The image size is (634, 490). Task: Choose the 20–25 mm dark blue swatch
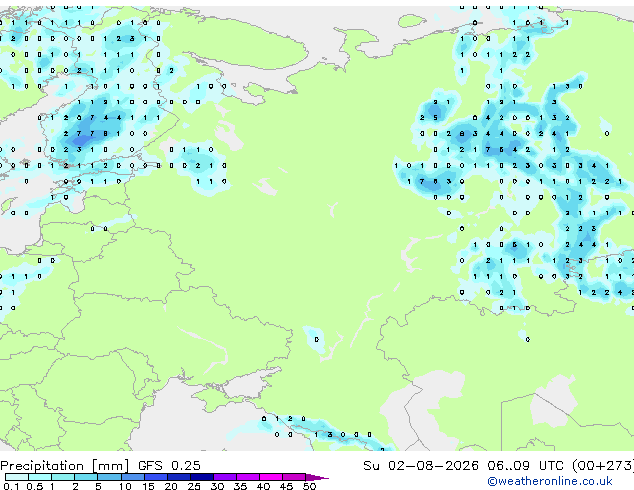click(x=178, y=477)
